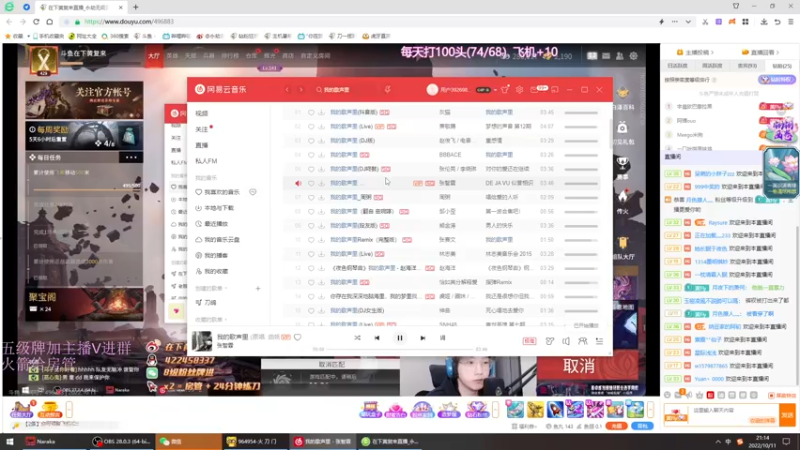The height and width of the screenshot is (450, 800).
Task: Open 大厅 tab in Naraka game menu
Action: [154, 56]
